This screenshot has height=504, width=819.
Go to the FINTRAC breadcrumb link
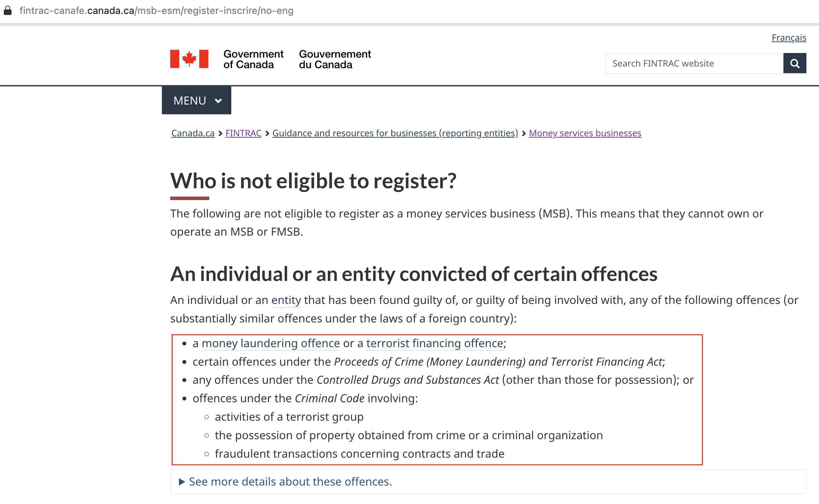click(243, 133)
